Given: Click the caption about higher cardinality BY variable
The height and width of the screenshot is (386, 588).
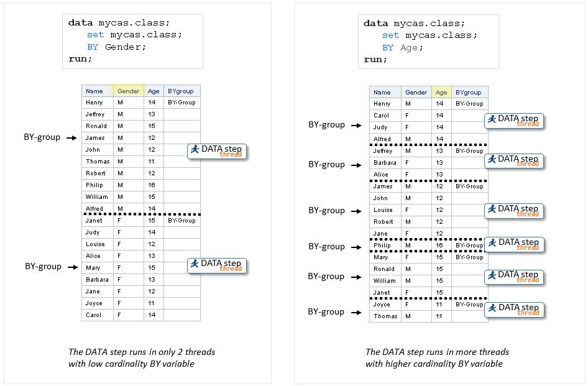Looking at the screenshot, I should (x=437, y=357).
